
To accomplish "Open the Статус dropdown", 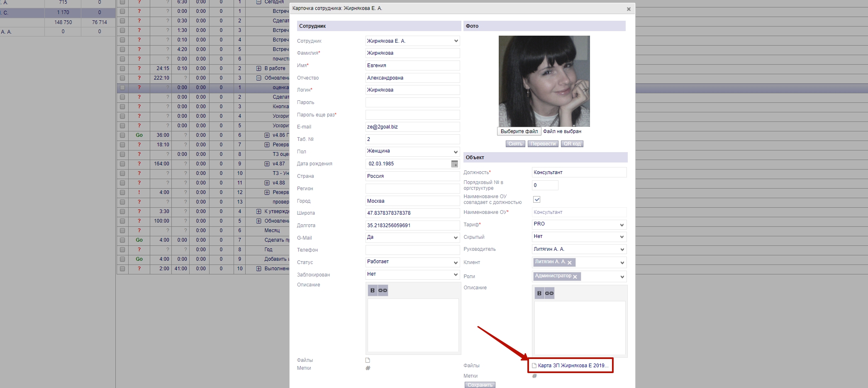I will pyautogui.click(x=412, y=262).
